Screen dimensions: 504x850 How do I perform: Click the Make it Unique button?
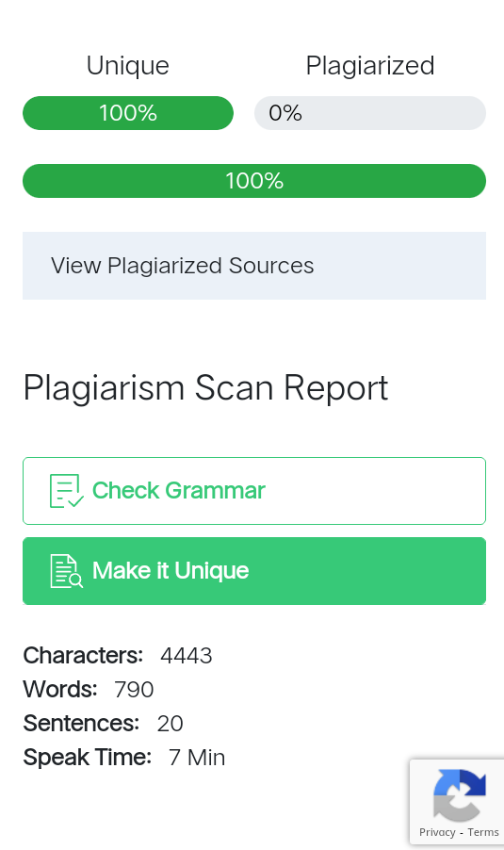click(x=254, y=571)
